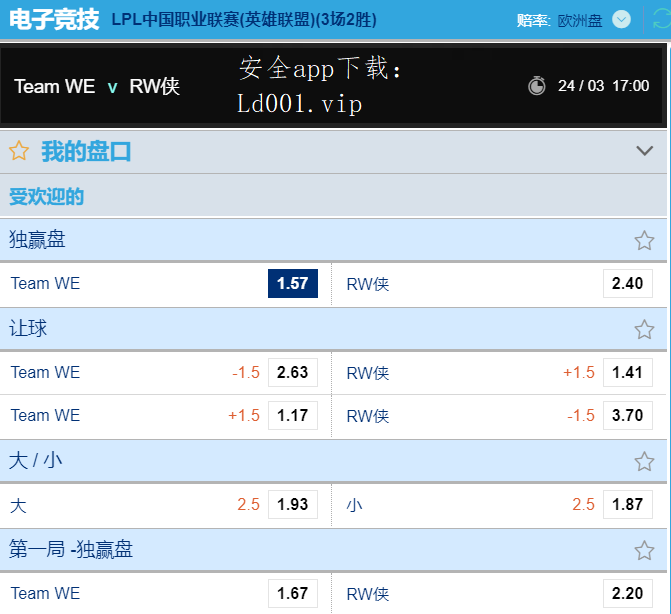Select RW侠 moneyline odds 2.40
This screenshot has height=614, width=671.
coord(628,283)
